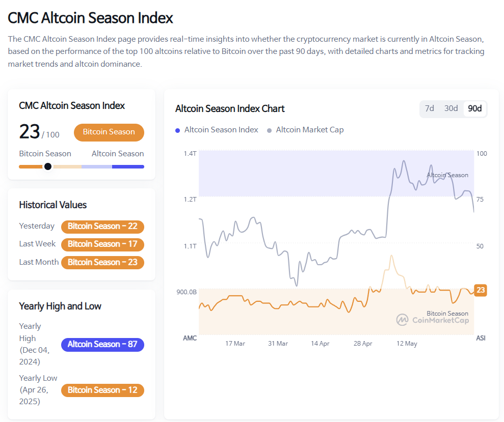Click the Altcoin Market Cap legend dot
This screenshot has width=504, height=422.
pos(269,130)
